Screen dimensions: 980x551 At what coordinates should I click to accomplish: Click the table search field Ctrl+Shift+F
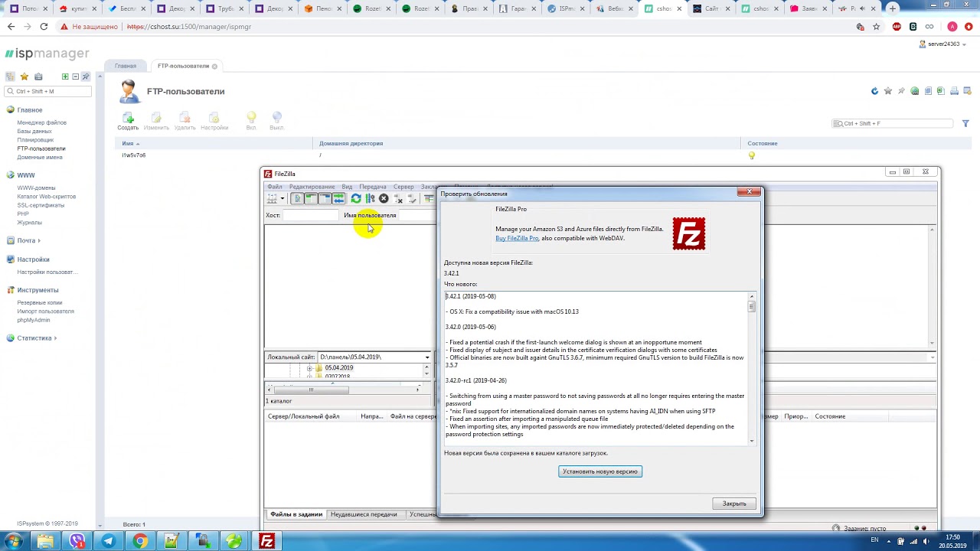click(893, 123)
